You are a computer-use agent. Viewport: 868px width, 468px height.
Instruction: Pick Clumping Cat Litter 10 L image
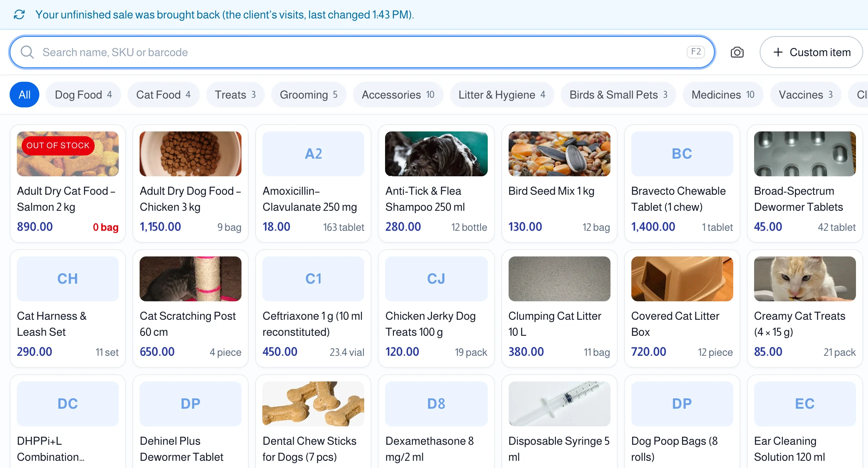coord(560,279)
